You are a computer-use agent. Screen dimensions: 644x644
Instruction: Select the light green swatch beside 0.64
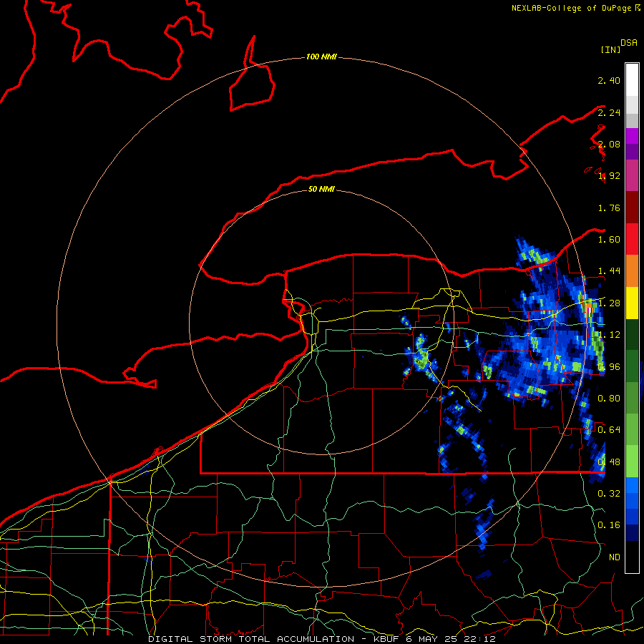point(632,429)
